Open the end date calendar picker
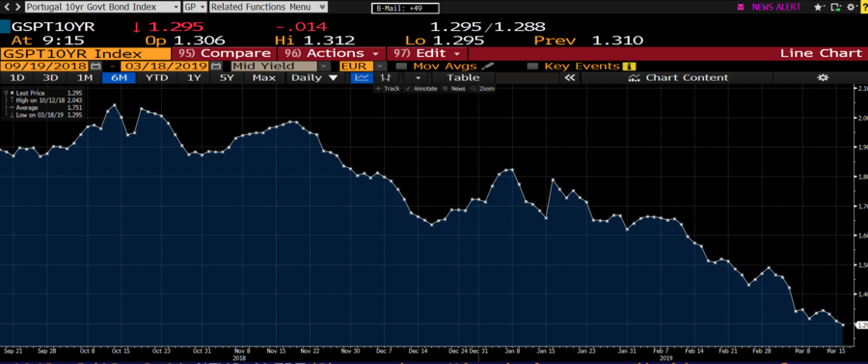Image resolution: width=868 pixels, height=364 pixels. pyautogui.click(x=216, y=66)
